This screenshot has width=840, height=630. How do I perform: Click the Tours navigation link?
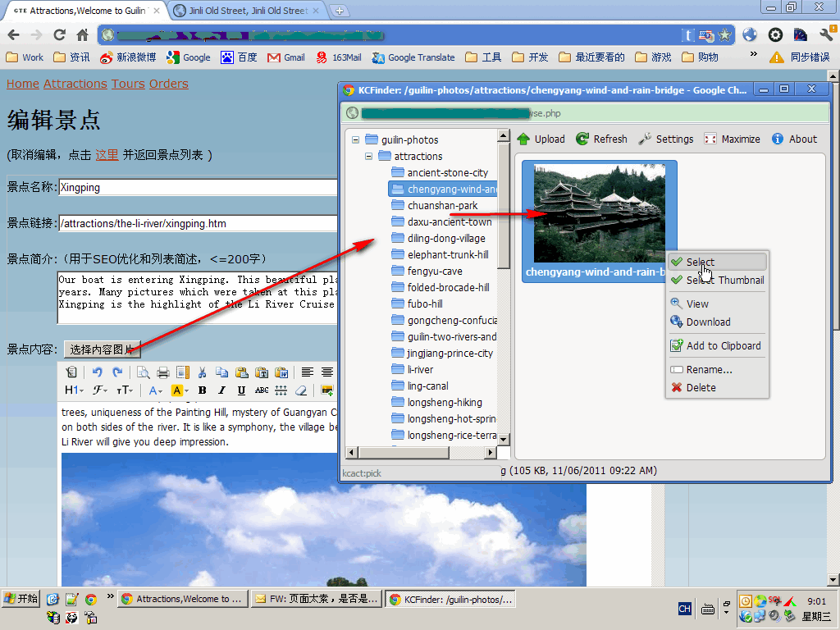pos(128,84)
